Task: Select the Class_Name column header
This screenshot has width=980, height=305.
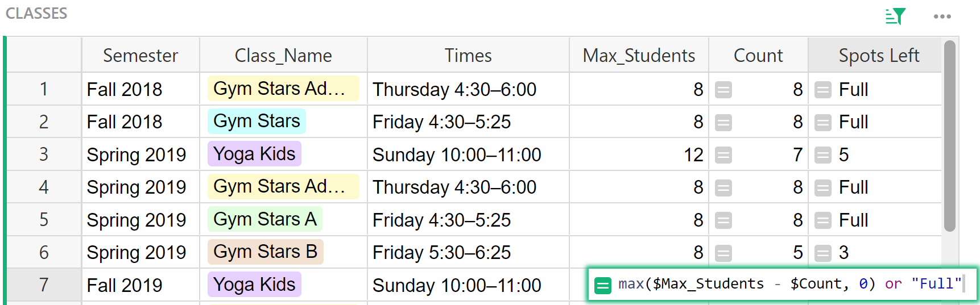Action: (x=283, y=56)
